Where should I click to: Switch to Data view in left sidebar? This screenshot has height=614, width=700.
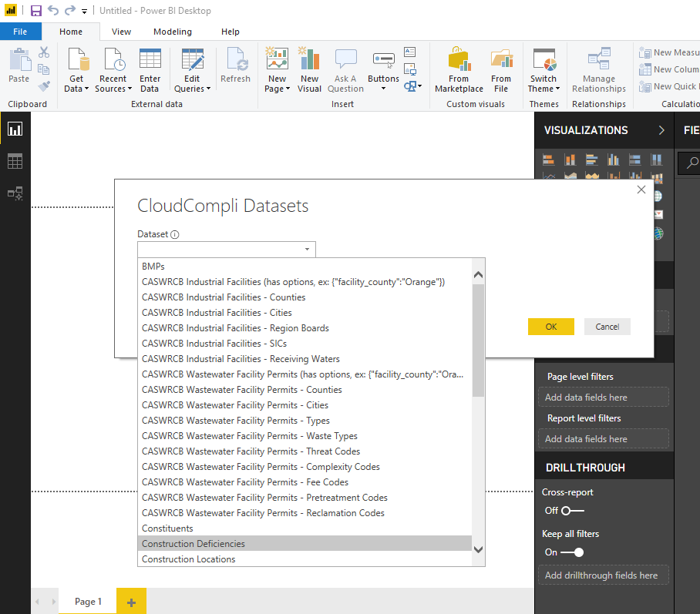point(15,161)
